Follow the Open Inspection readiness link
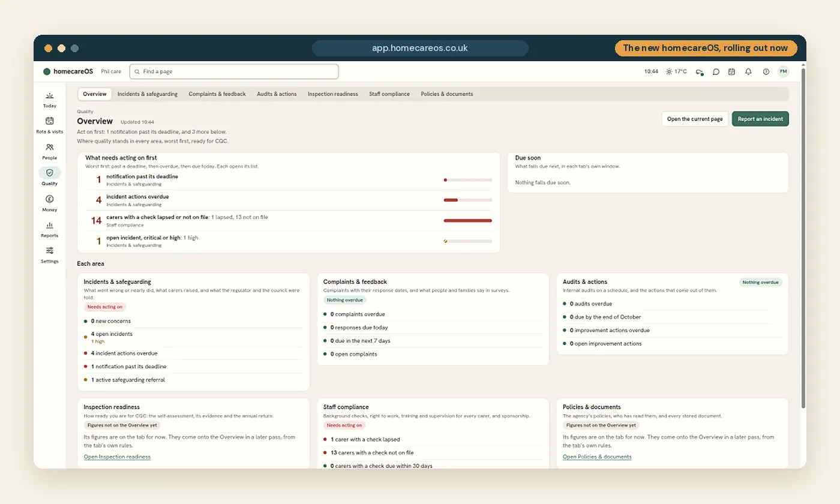840x504 pixels. pos(117,457)
